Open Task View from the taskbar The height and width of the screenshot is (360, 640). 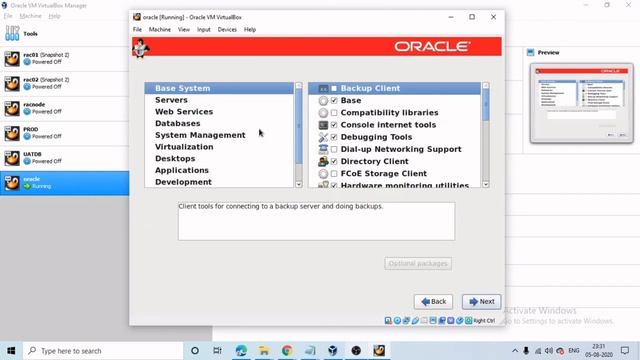tap(218, 351)
